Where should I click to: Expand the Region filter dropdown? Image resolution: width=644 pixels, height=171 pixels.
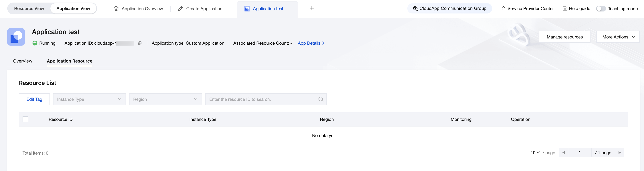point(165,99)
